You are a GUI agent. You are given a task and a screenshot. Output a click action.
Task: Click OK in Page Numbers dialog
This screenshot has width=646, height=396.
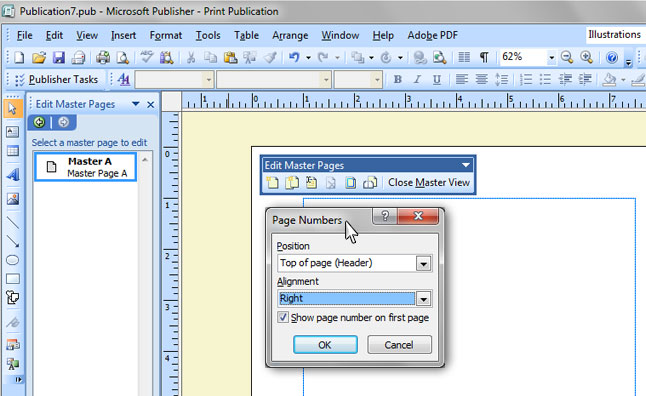click(325, 344)
